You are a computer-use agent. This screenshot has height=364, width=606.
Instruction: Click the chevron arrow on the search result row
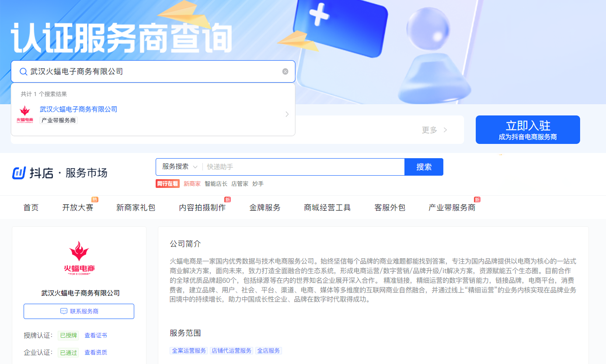click(x=287, y=114)
